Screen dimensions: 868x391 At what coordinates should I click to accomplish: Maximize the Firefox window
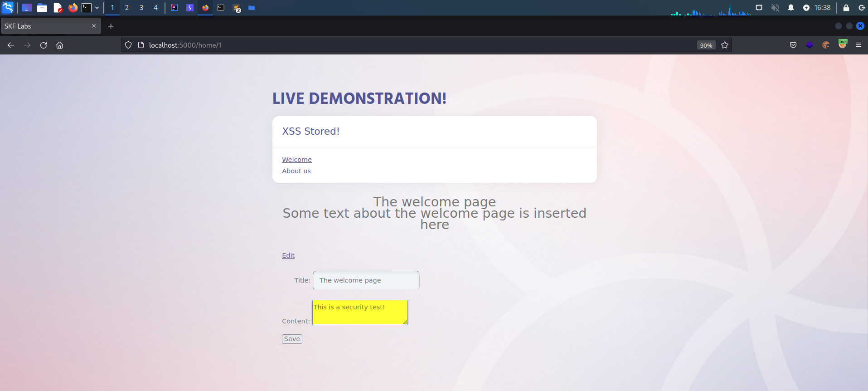849,26
